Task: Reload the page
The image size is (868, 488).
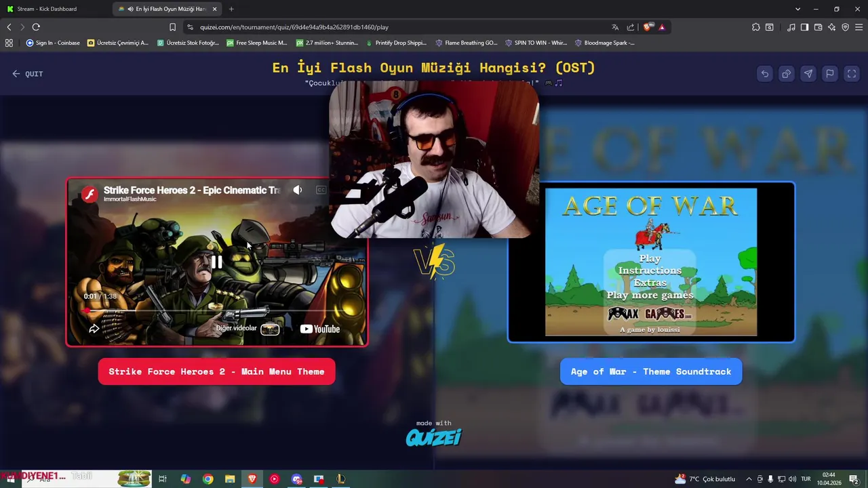Action: point(36,27)
